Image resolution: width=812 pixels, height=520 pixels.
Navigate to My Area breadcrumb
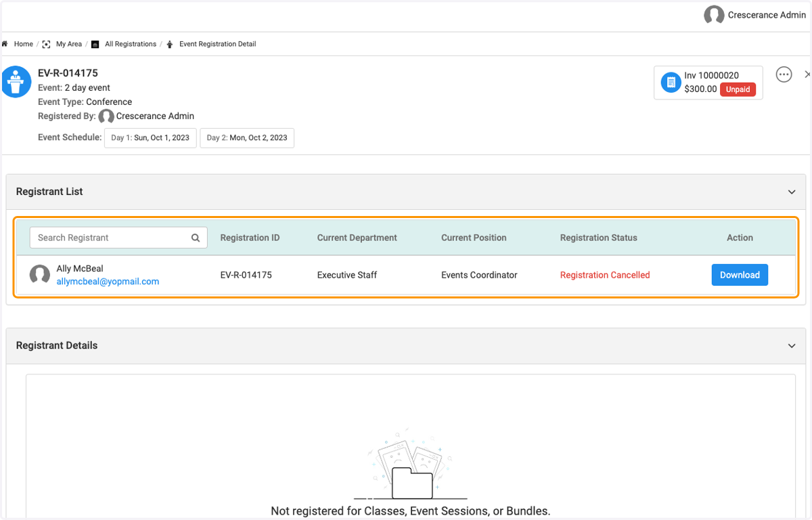(x=69, y=44)
